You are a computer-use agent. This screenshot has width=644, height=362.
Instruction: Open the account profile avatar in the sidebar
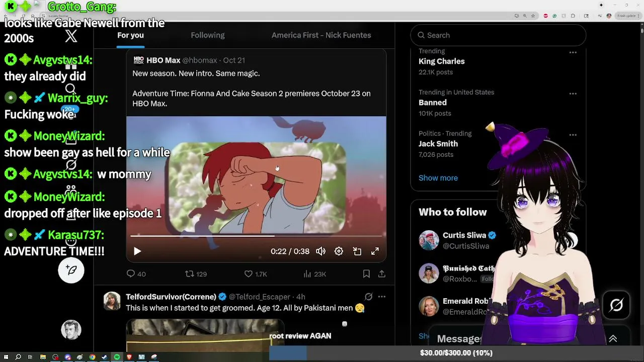pyautogui.click(x=71, y=330)
